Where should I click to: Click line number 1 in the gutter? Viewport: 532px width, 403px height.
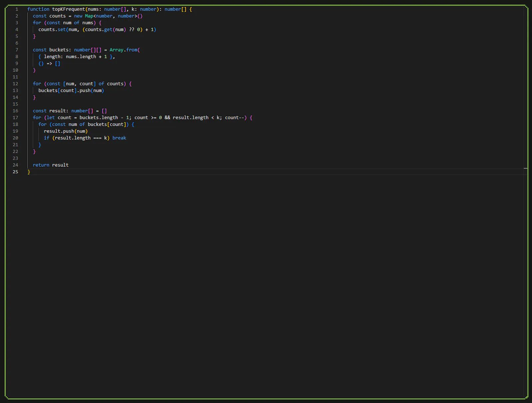(17, 9)
